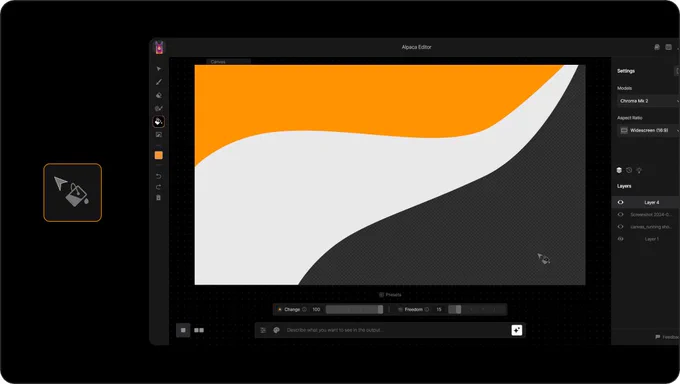680x384 pixels.
Task: Click the Change value 100
Action: coord(316,309)
